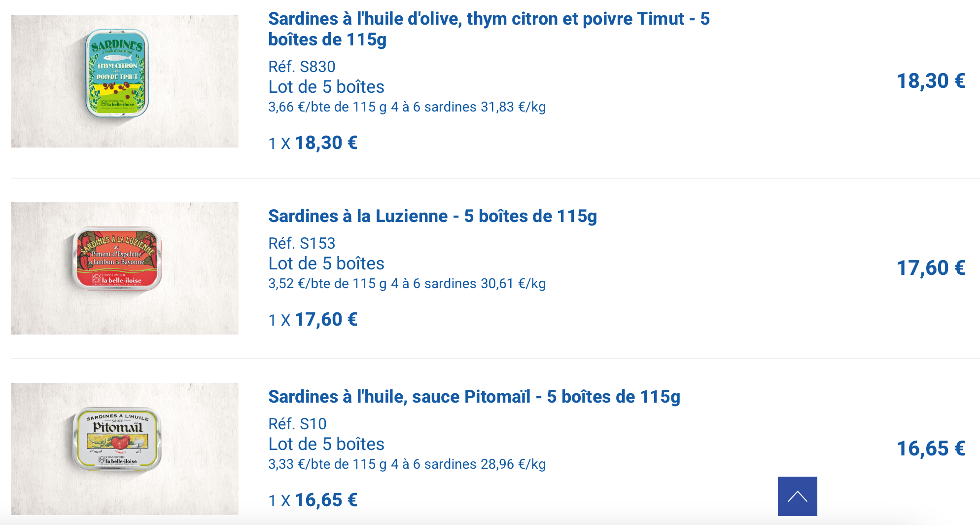Click the quantity line 1 X 17,60 €

pyautogui.click(x=313, y=320)
